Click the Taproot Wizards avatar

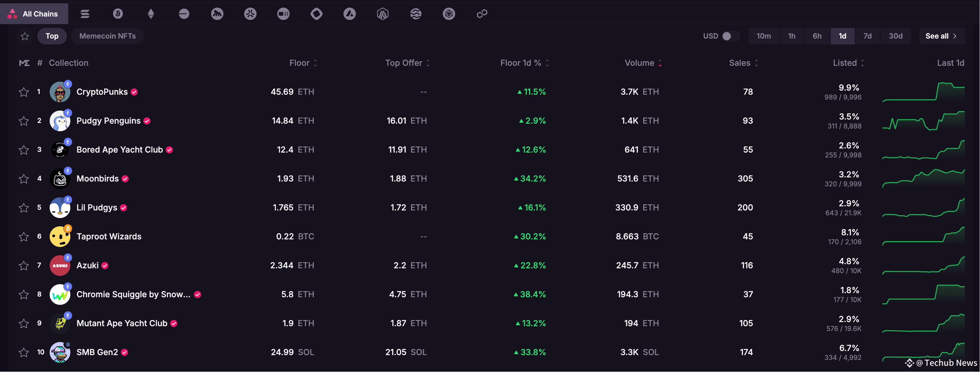[x=60, y=237]
